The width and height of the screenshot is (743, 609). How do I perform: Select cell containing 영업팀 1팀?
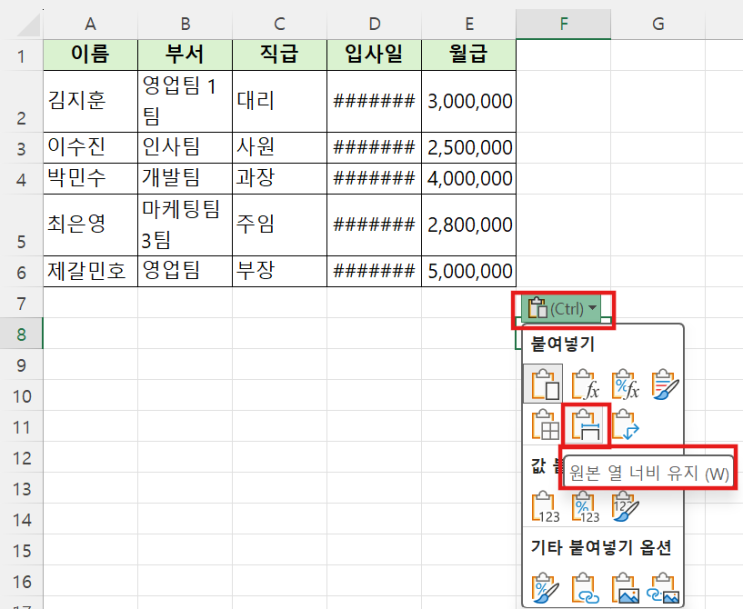point(185,101)
